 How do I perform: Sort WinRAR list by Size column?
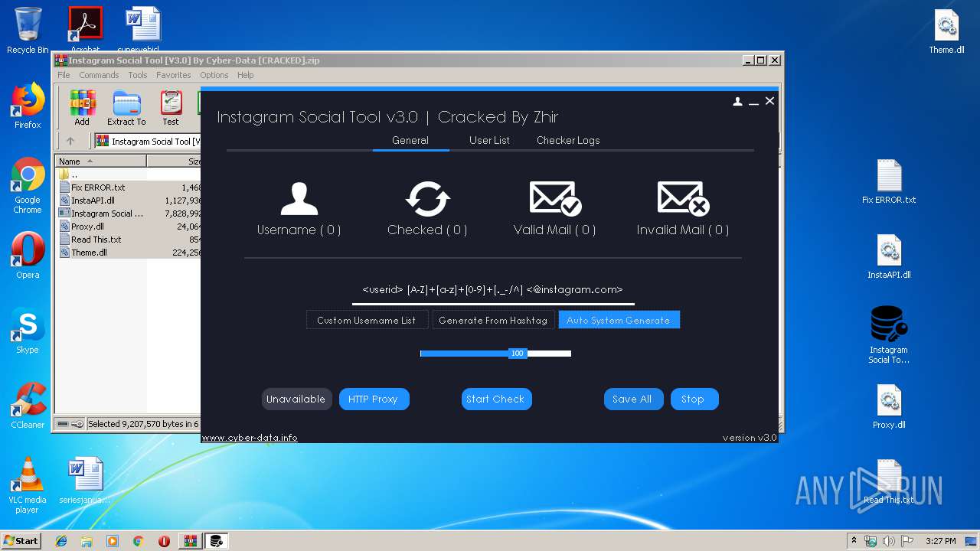tap(175, 161)
